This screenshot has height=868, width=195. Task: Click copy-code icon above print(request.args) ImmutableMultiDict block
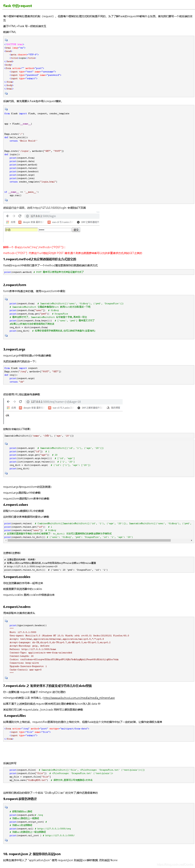coord(6,443)
